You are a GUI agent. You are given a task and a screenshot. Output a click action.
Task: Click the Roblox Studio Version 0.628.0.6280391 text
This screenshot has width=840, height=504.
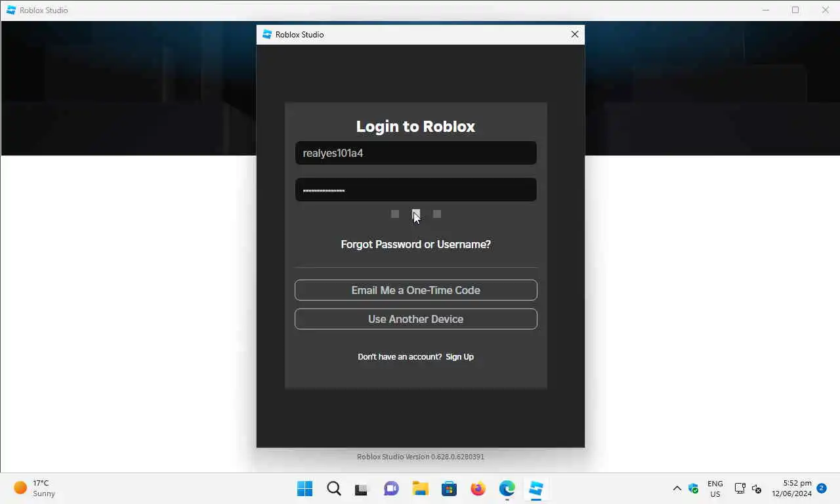click(x=421, y=457)
